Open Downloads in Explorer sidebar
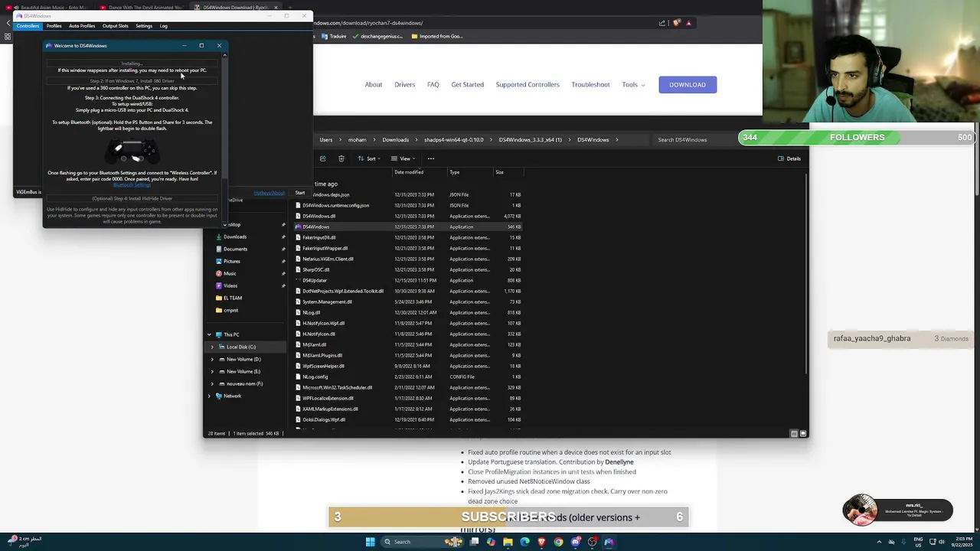The image size is (980, 551). (x=234, y=236)
